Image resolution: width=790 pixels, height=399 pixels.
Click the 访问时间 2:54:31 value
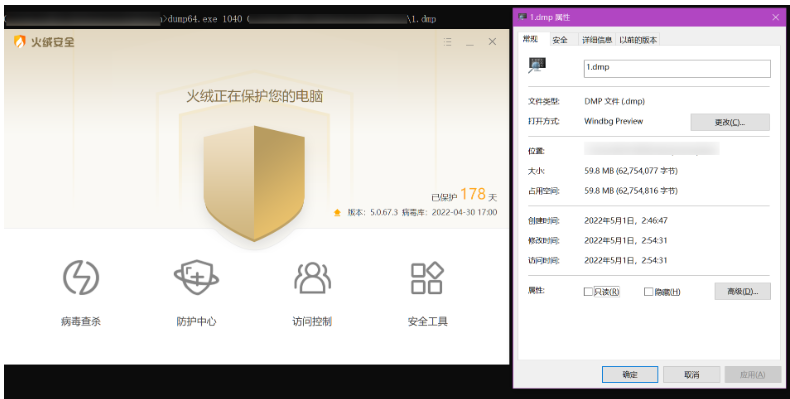[626, 260]
